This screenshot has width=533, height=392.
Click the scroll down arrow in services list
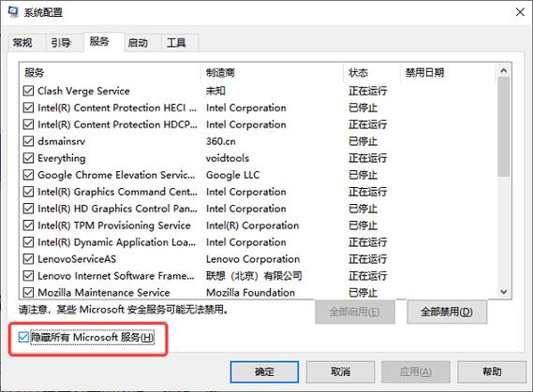[x=504, y=292]
